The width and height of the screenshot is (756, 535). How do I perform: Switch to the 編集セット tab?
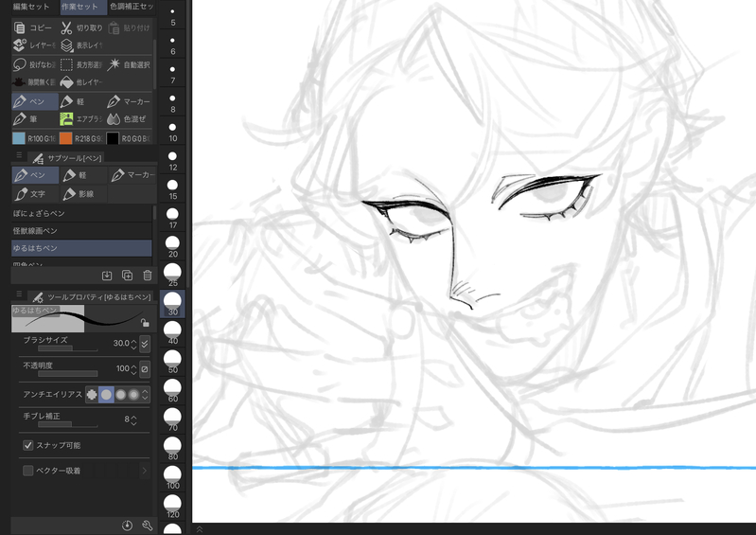click(x=31, y=7)
